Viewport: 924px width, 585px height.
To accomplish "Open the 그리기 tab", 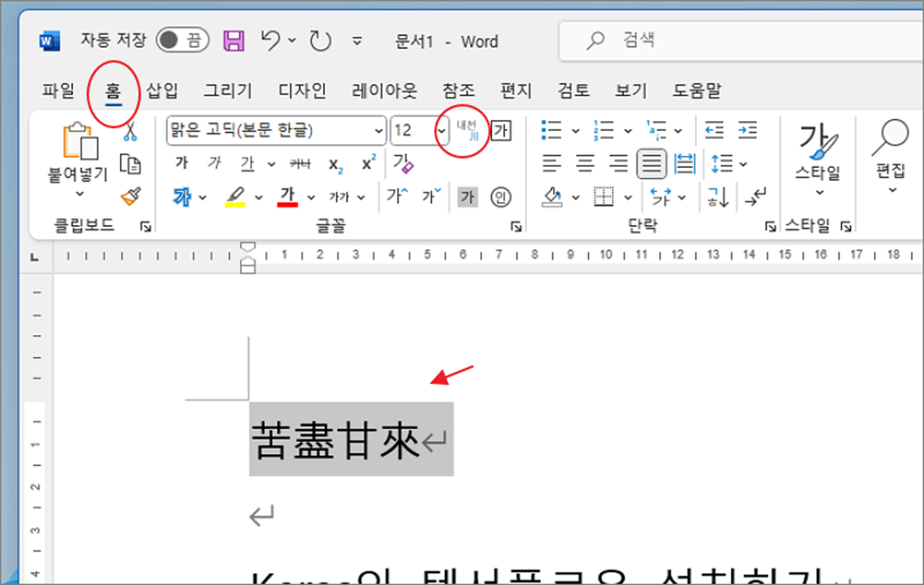I will point(228,91).
